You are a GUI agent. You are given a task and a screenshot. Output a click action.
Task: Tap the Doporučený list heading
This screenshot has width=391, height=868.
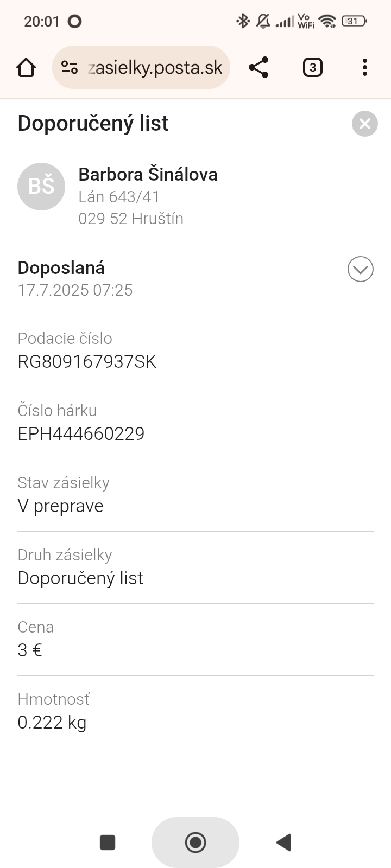pos(93,124)
